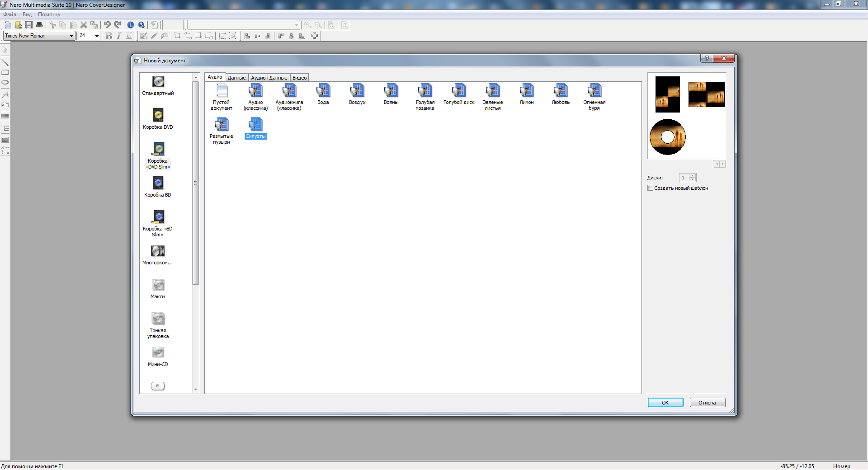Select the Размытые пузыри template
Viewport: 868px width, 470px height.
[x=221, y=125]
